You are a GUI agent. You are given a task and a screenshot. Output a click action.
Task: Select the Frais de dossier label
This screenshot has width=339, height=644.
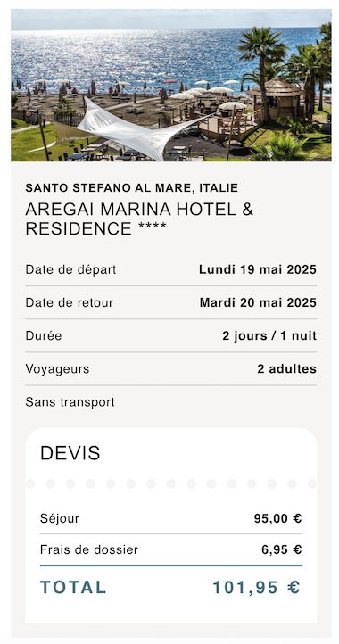tap(89, 549)
